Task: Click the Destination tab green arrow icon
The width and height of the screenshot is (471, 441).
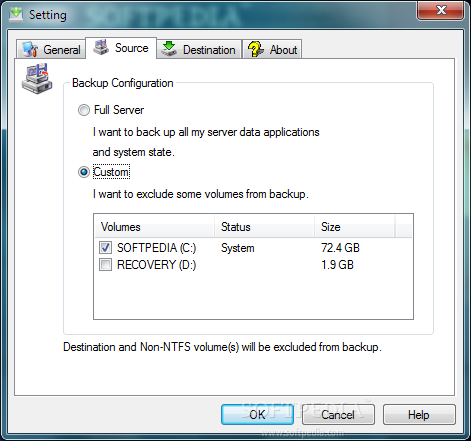Action: pyautogui.click(x=169, y=49)
